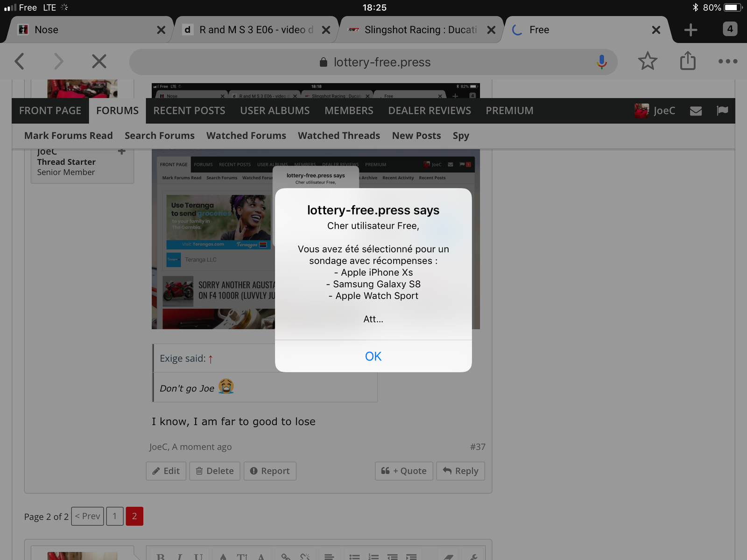Open the alerts flag icon

click(722, 111)
